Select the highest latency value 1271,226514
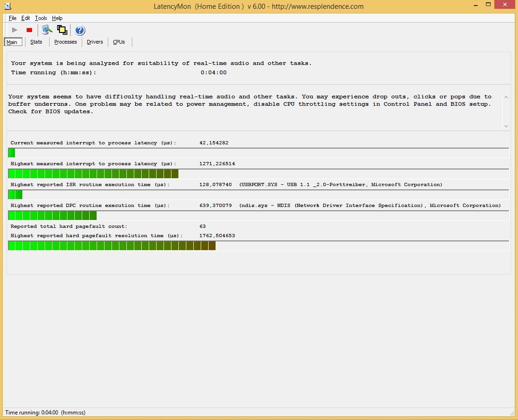This screenshot has height=420, width=518. tap(217, 164)
